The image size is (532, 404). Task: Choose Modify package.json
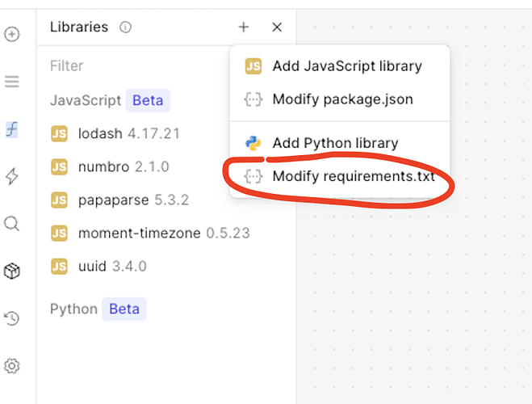click(340, 99)
